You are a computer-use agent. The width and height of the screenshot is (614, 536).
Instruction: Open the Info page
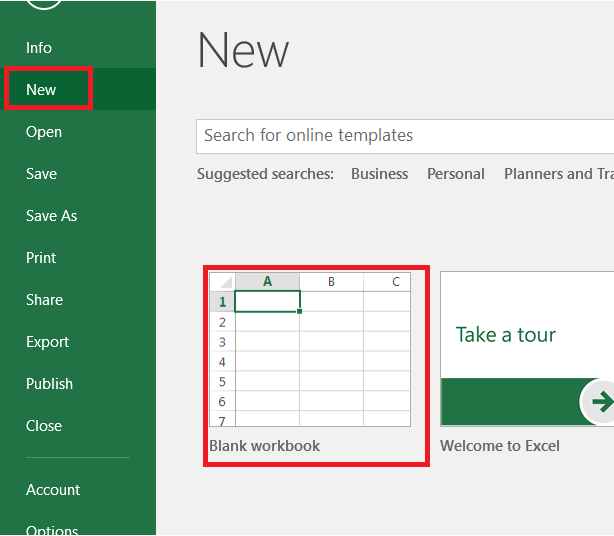click(x=39, y=48)
